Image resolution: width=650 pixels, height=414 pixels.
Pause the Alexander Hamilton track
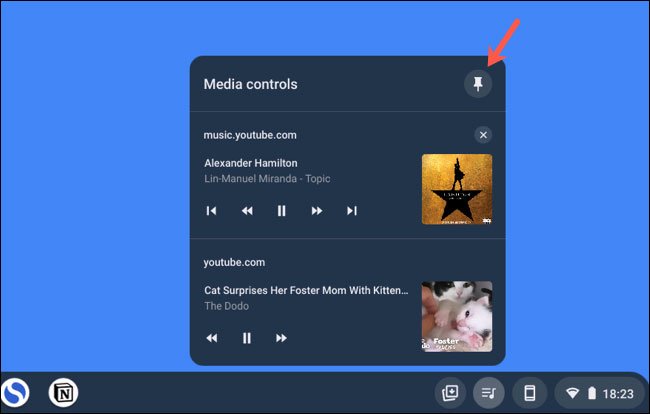click(282, 211)
